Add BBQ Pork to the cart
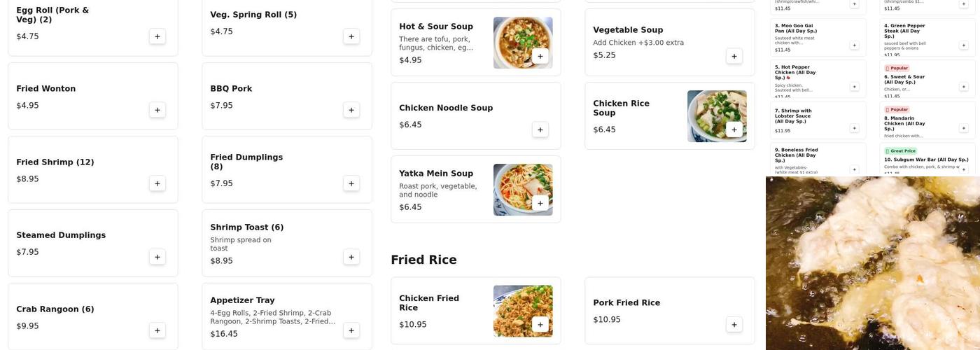Image resolution: width=980 pixels, height=350 pixels. click(351, 110)
